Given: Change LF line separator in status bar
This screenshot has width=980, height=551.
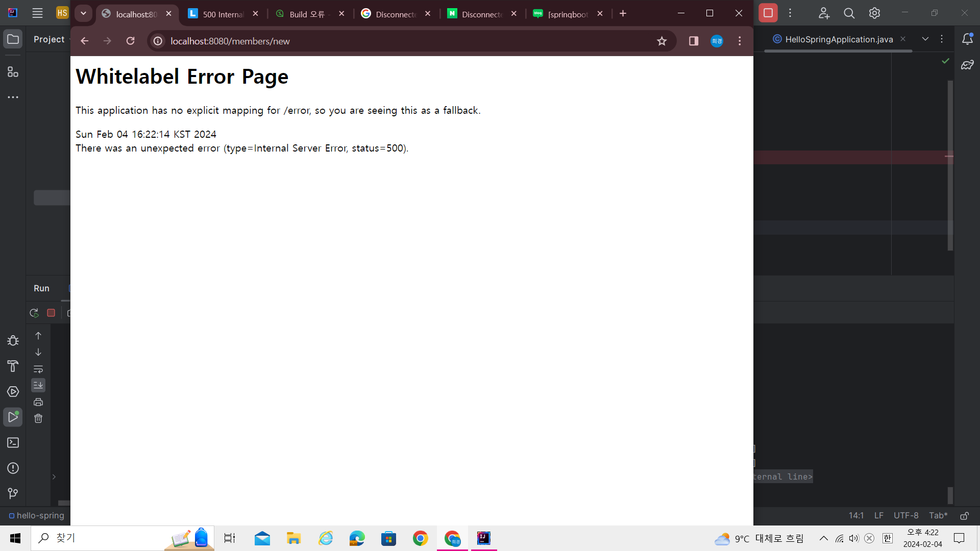Looking at the screenshot, I should click(x=879, y=516).
